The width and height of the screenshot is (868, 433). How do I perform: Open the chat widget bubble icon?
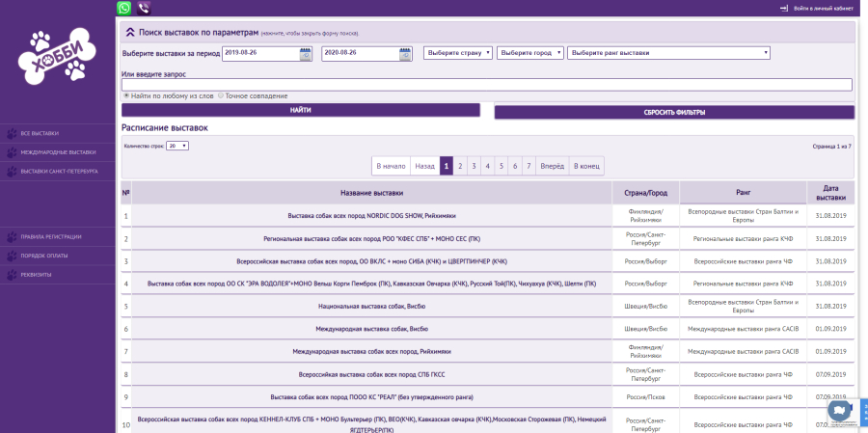839,410
